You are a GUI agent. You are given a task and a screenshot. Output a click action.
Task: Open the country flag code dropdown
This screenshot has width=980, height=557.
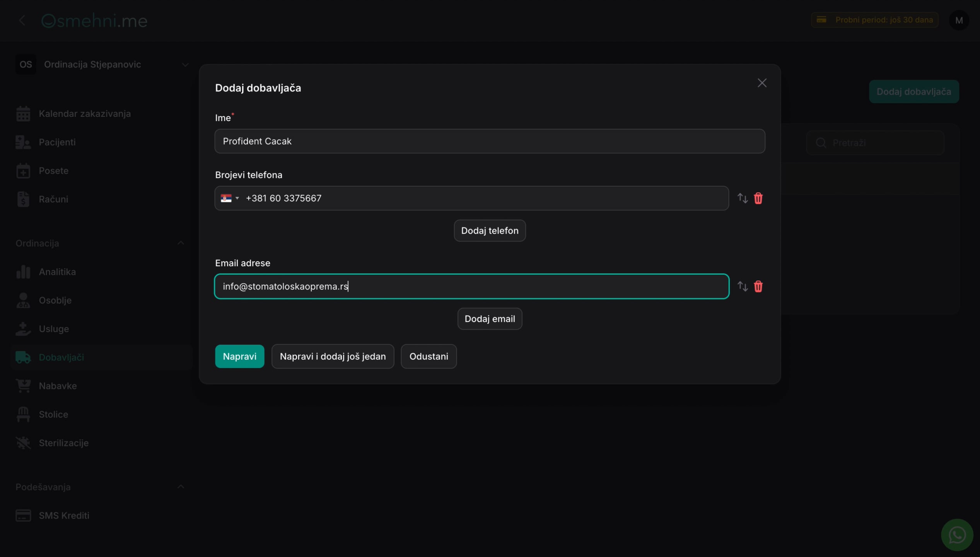click(x=230, y=198)
